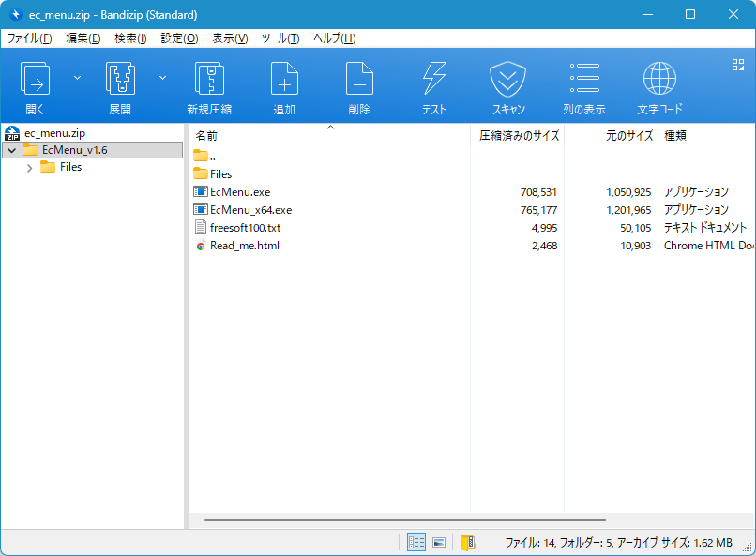Viewport: 756px width, 556px height.
Task: Click the yellow archive icon in status bar
Action: click(468, 543)
